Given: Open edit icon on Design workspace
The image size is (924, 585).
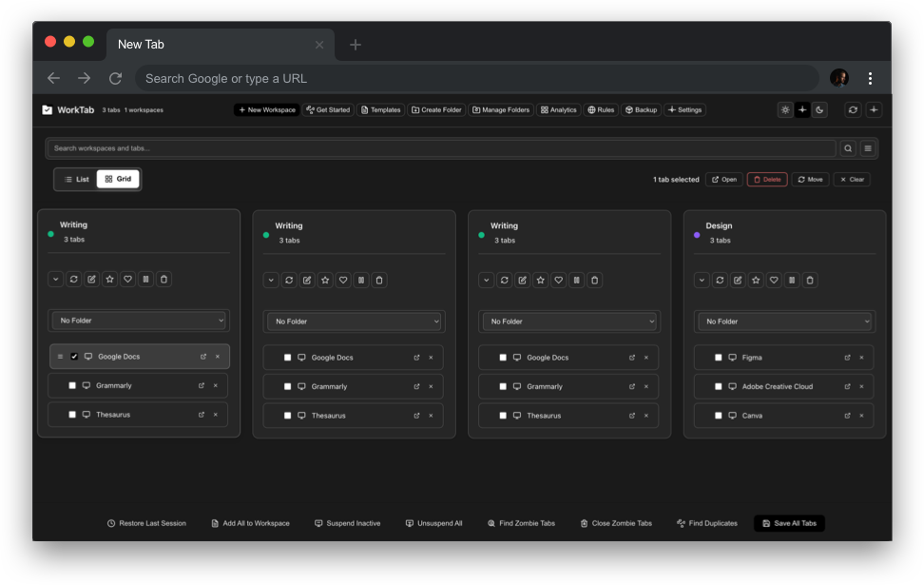Looking at the screenshot, I should coord(739,279).
